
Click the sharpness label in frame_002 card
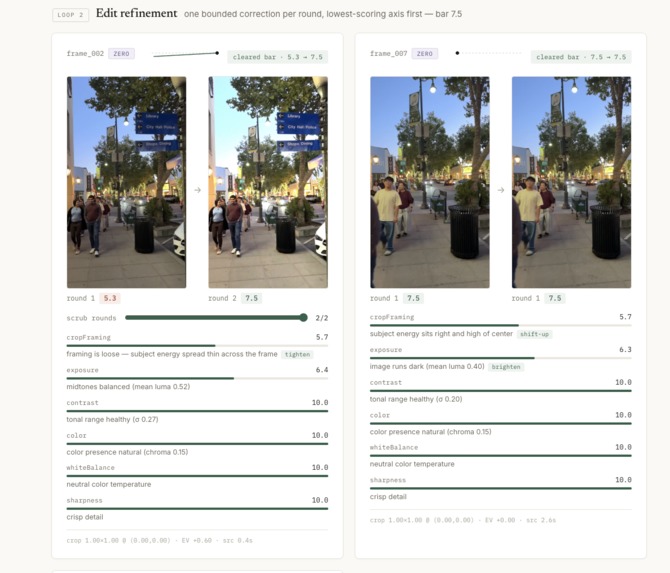(84, 500)
